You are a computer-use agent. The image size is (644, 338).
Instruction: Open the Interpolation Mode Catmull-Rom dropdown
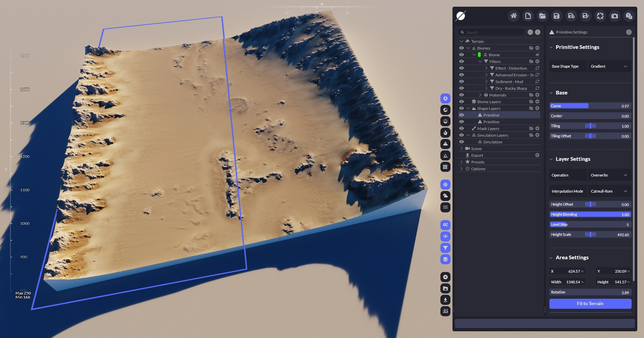pyautogui.click(x=609, y=191)
